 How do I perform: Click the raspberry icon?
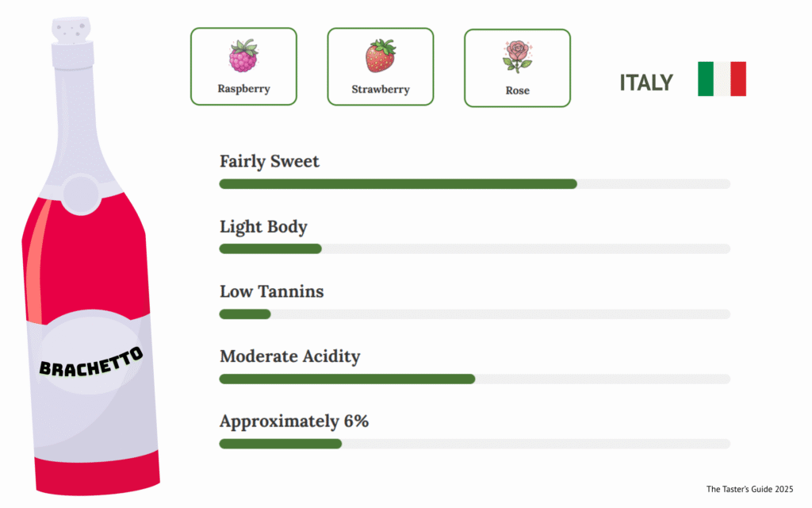[243, 56]
